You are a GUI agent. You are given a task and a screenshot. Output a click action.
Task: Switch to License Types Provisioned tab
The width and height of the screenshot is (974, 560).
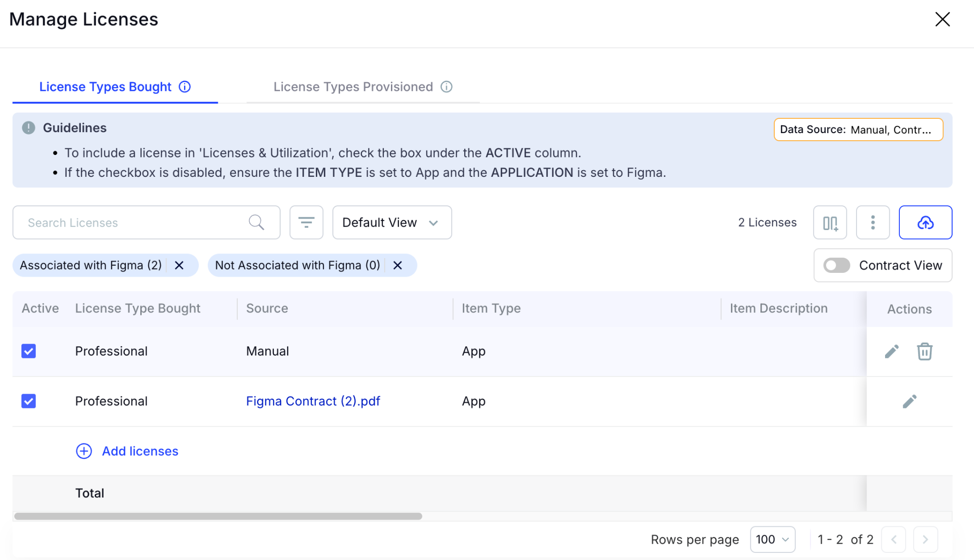point(353,87)
